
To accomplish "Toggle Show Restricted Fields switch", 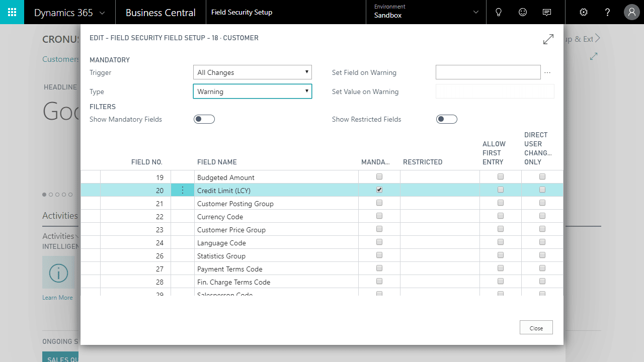I will (x=447, y=119).
